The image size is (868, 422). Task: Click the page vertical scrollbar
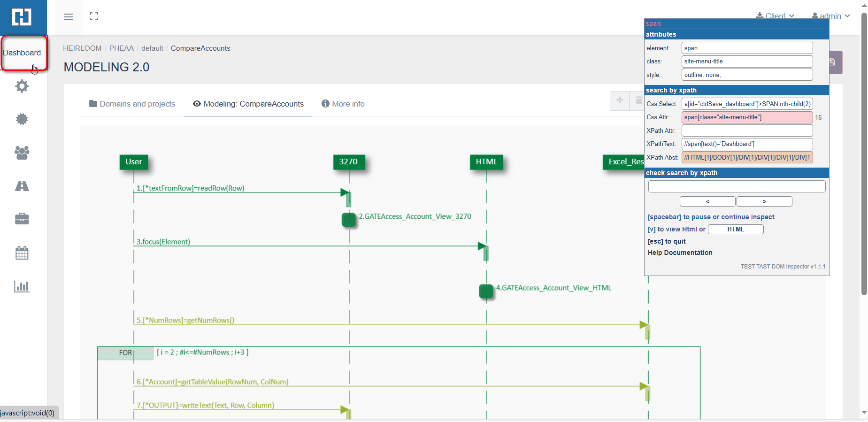(864, 155)
